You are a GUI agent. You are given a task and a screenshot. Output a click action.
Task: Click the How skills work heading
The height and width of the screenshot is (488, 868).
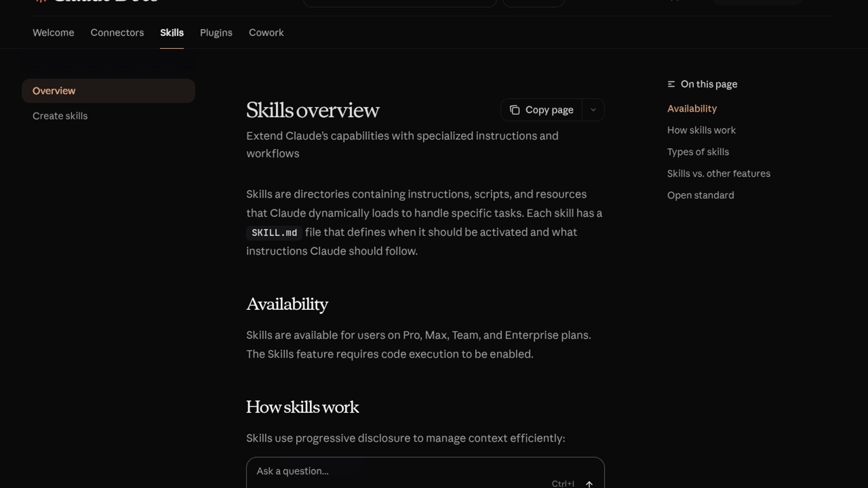click(x=302, y=407)
